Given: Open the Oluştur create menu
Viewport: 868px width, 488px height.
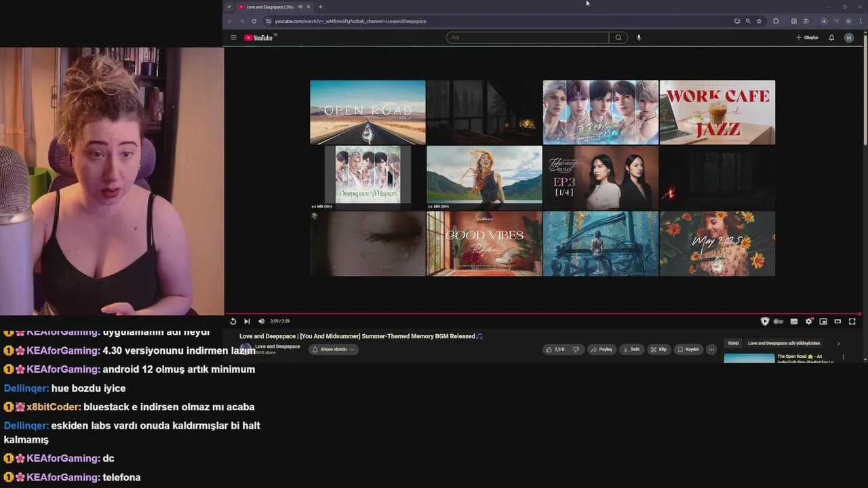Looking at the screenshot, I should point(807,38).
